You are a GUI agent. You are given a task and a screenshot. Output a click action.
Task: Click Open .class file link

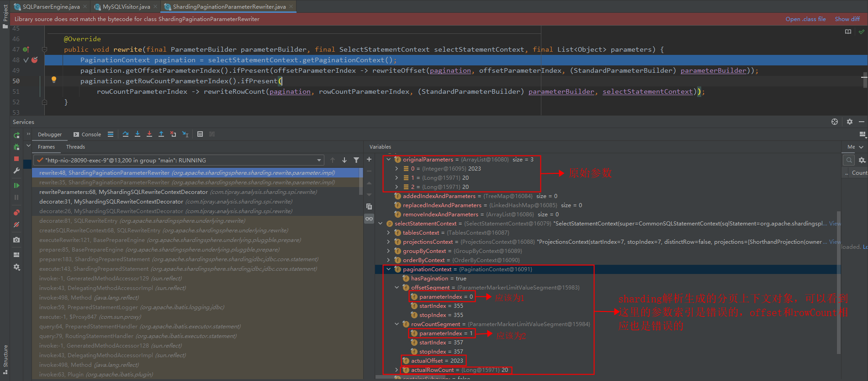805,19
